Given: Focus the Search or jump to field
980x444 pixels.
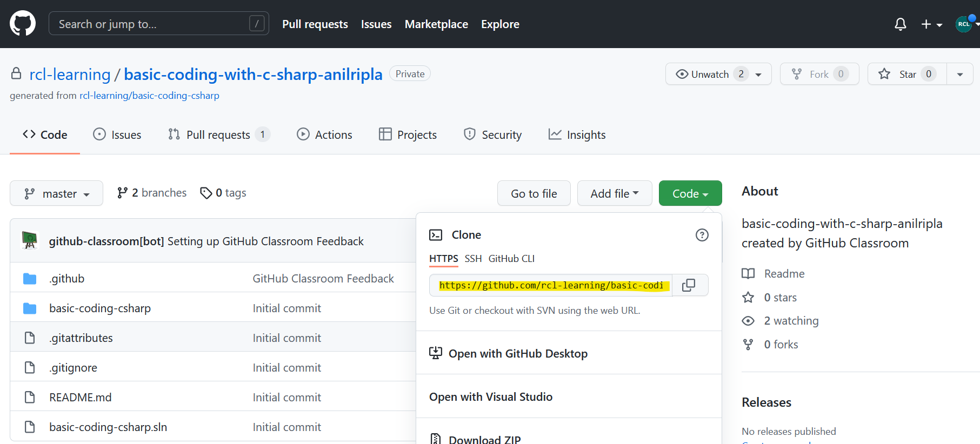Looking at the screenshot, I should [159, 24].
